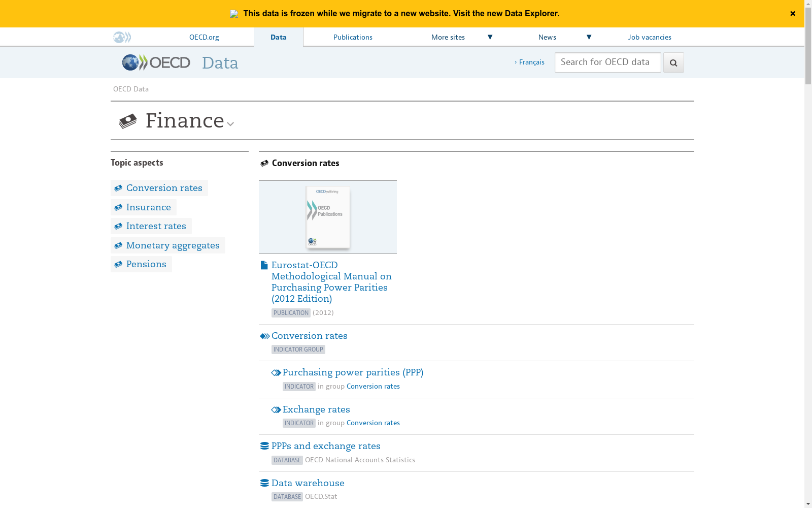Open Conversion rates topic aspect in sidebar
The image size is (812, 508).
pyautogui.click(x=164, y=188)
